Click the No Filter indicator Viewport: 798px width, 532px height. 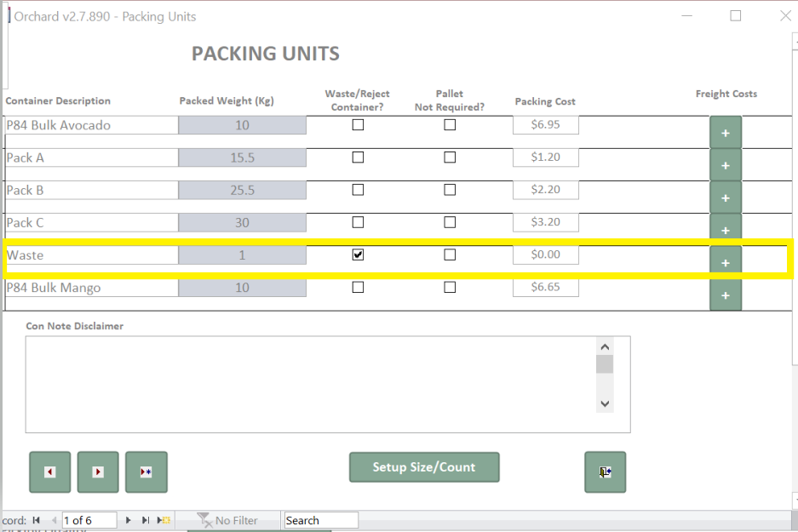click(227, 520)
